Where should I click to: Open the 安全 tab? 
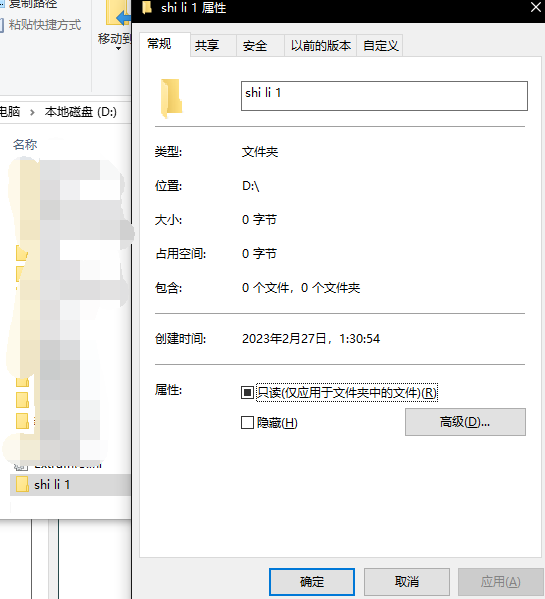[255, 45]
